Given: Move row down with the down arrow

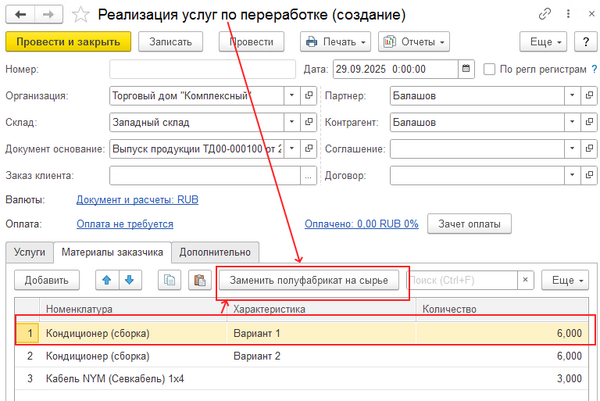Looking at the screenshot, I should pos(129,281).
